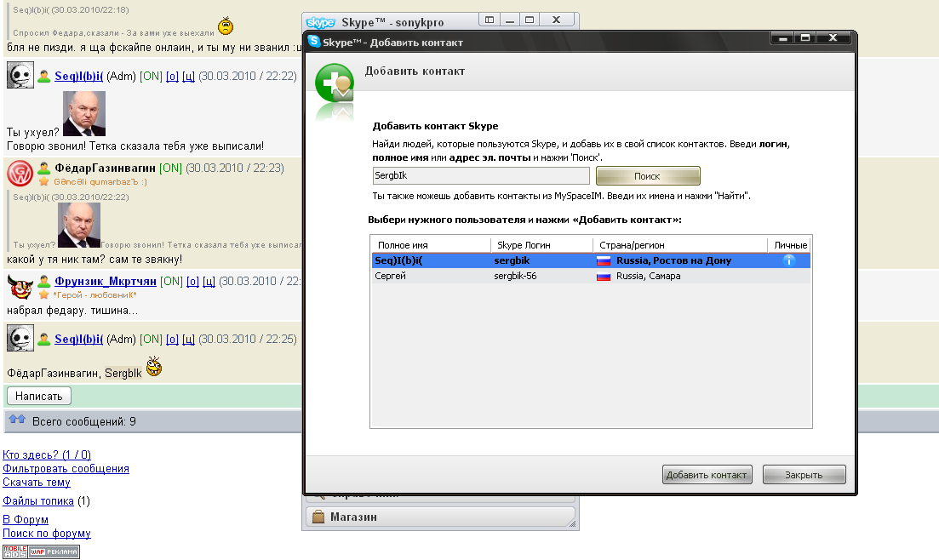Open the Seq)I(b)i( profile link on the 22:22 post

[x=78, y=76]
